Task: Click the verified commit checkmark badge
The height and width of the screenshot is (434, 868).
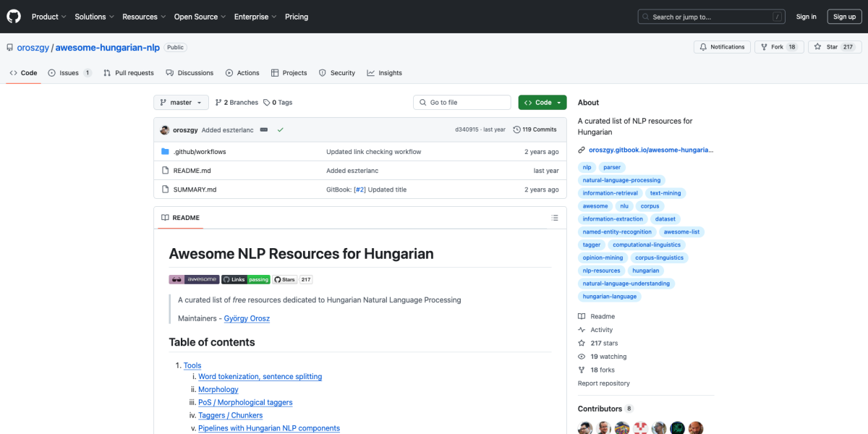Action: (281, 129)
